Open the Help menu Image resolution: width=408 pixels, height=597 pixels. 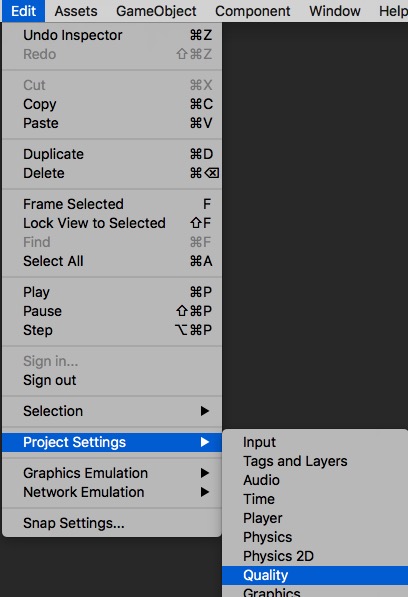[393, 11]
